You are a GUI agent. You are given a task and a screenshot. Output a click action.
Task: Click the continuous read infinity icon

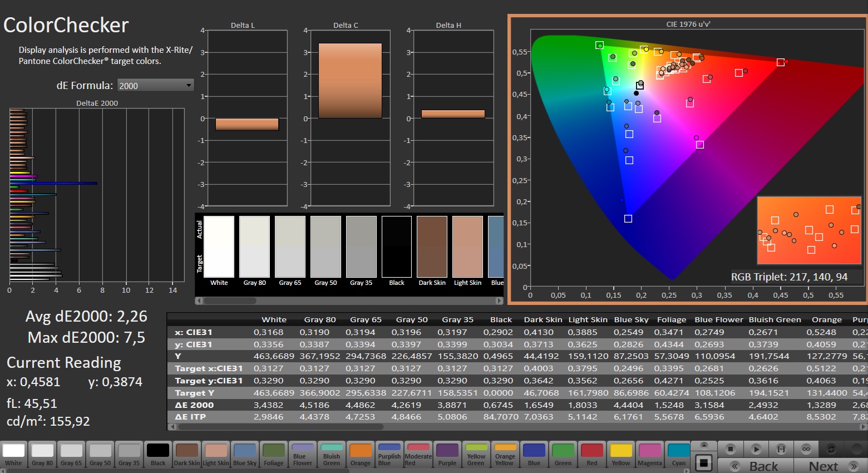click(x=806, y=449)
